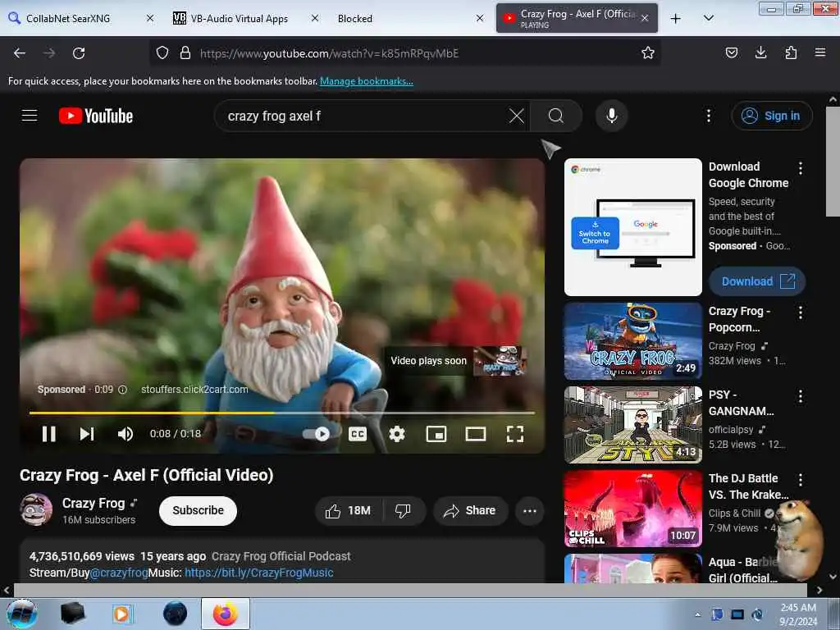Select the Crazy Frog Axel F tab
840x630 pixels.
tap(577, 18)
